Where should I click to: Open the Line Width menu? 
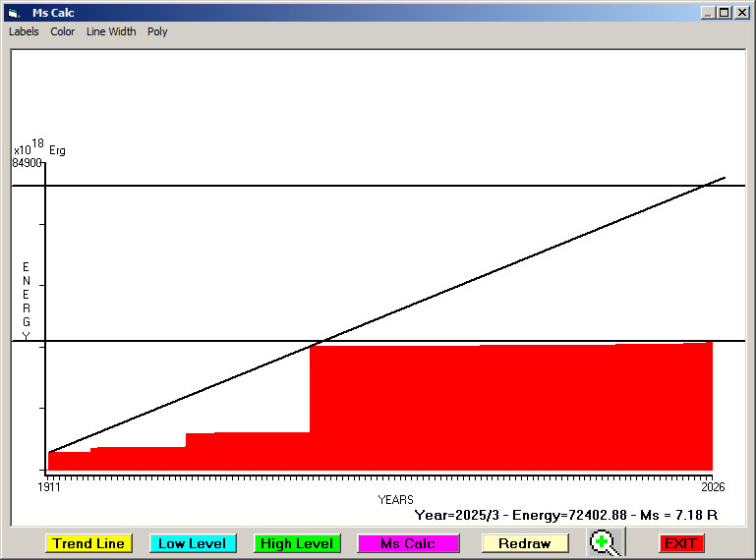pos(111,31)
